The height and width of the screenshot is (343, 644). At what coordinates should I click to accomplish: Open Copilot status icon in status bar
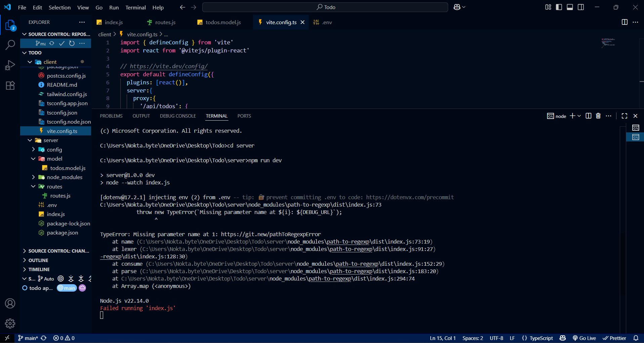point(563,338)
